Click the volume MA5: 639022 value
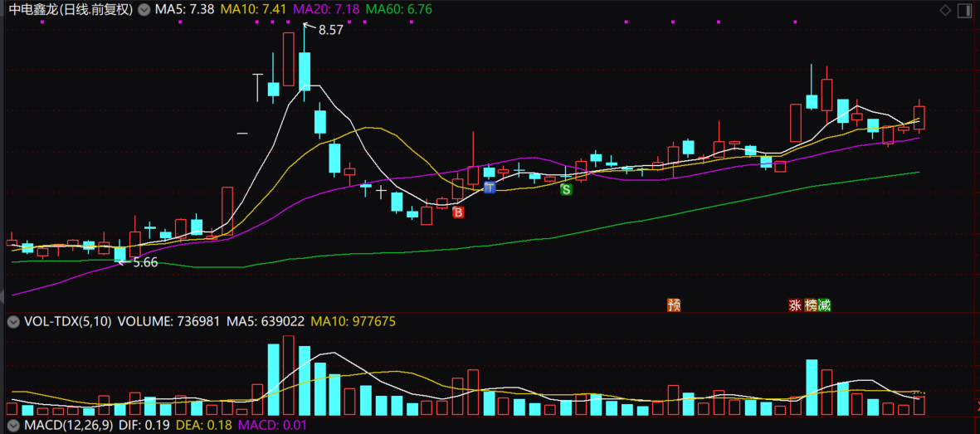Image resolution: width=980 pixels, height=434 pixels. pyautogui.click(x=266, y=322)
